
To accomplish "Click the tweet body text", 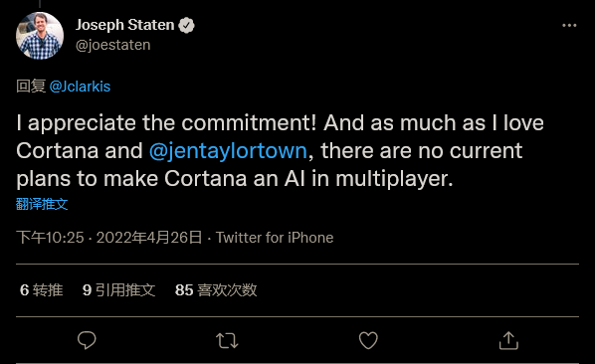I will click(280, 151).
